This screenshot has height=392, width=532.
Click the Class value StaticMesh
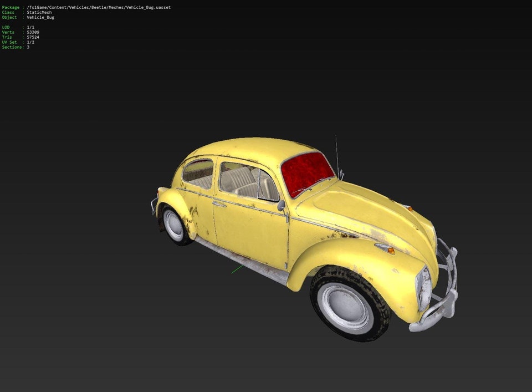click(39, 12)
